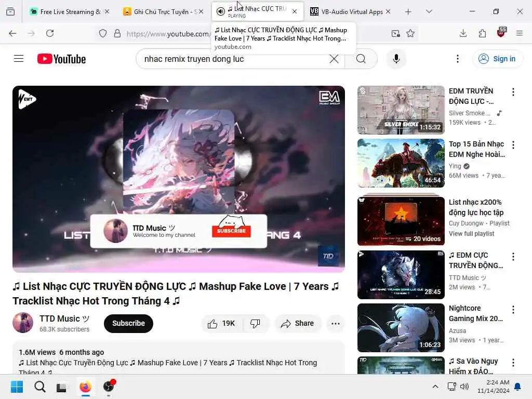532x399 pixels.
Task: Go back to the previous page
Action: click(x=12, y=33)
